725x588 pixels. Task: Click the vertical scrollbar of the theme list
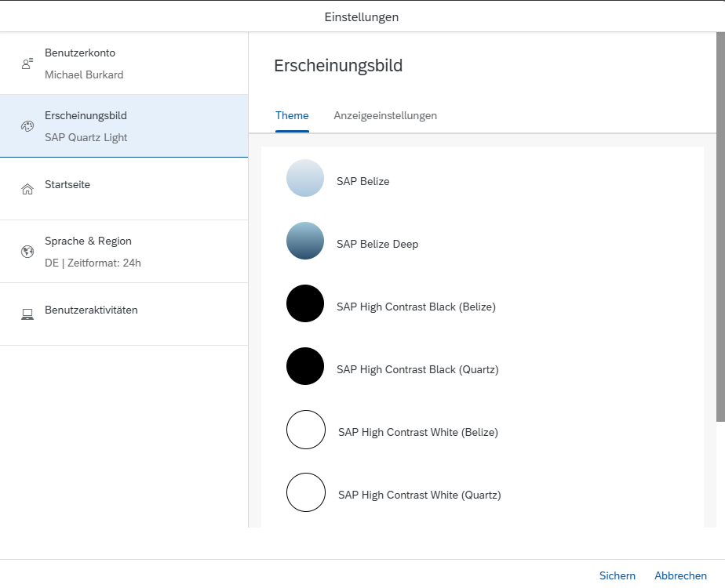click(720, 227)
